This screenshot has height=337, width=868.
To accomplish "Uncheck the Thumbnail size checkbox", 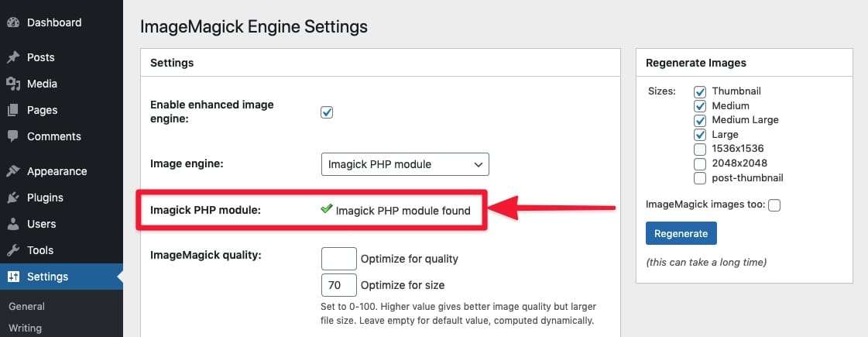I will 700,91.
